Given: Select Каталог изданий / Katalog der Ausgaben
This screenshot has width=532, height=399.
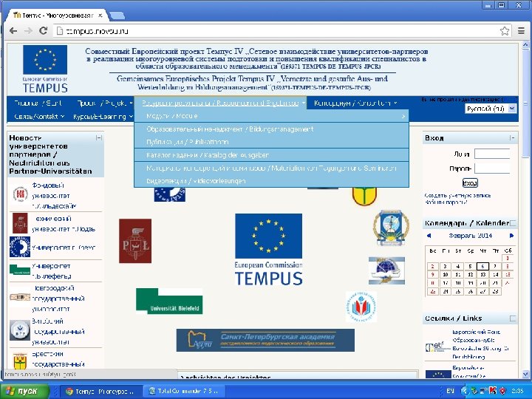Looking at the screenshot, I should (x=271, y=155).
